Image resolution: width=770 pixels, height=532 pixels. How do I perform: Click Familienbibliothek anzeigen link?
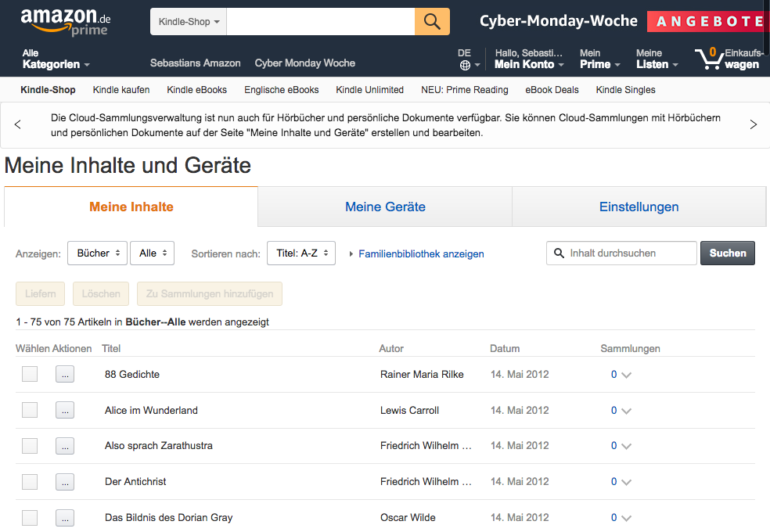pos(421,254)
